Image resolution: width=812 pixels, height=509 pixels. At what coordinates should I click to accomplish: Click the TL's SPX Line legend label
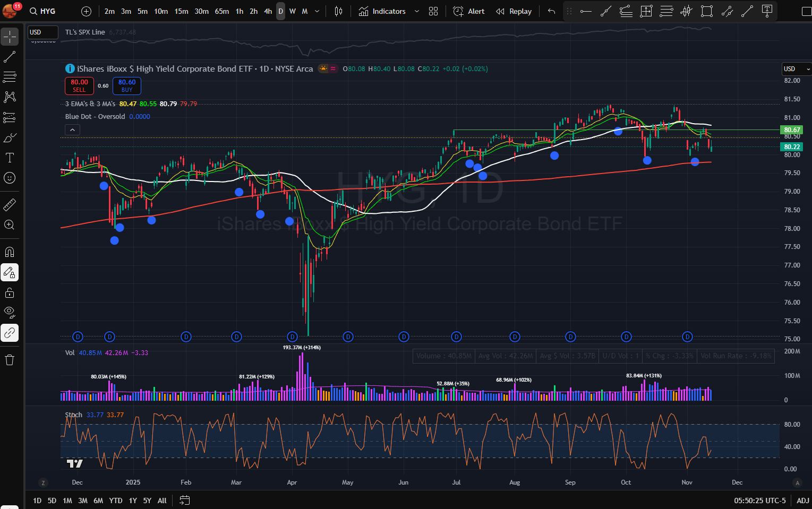pyautogui.click(x=85, y=32)
